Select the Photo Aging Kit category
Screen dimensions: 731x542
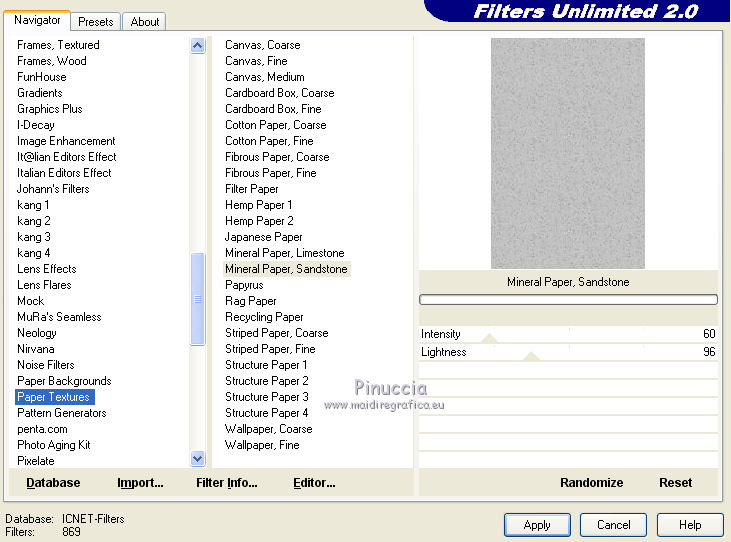[x=54, y=445]
